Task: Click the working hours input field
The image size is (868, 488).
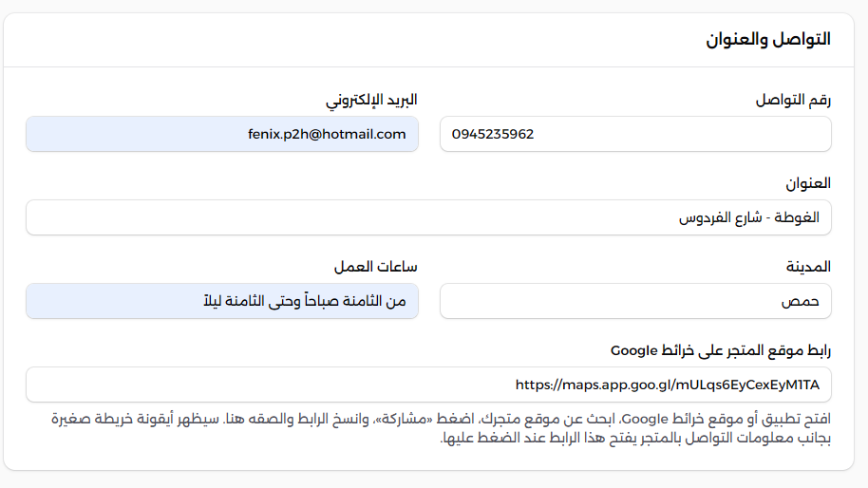Action: pos(222,301)
